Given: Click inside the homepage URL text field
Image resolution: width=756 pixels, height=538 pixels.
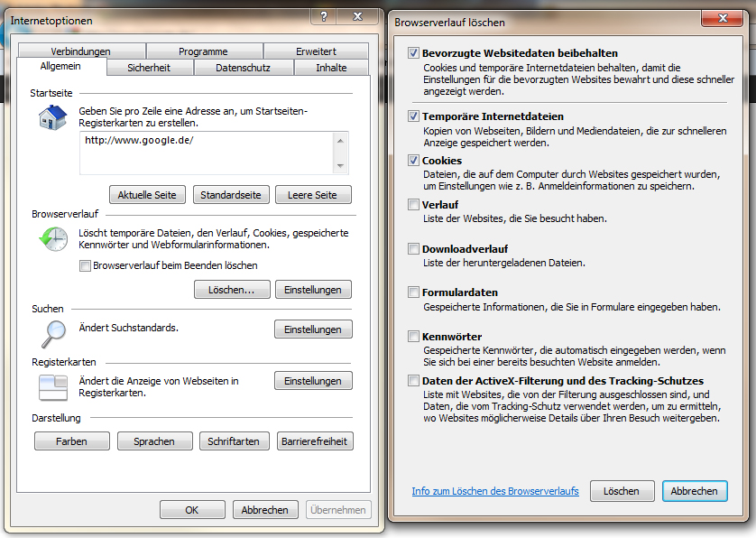Looking at the screenshot, I should 206,151.
